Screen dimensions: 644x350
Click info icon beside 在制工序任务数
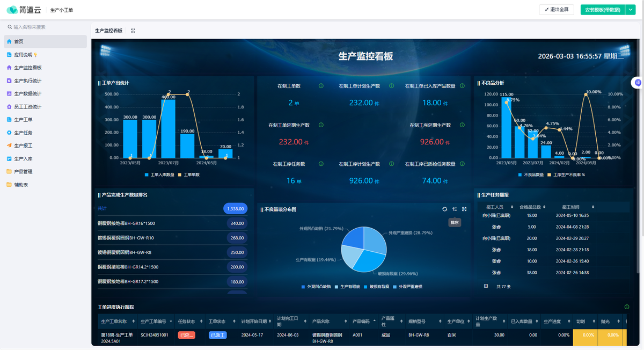(321, 164)
